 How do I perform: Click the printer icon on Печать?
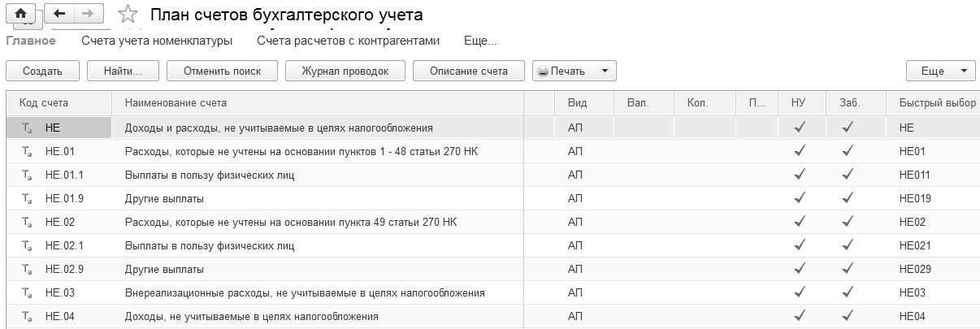pos(543,71)
